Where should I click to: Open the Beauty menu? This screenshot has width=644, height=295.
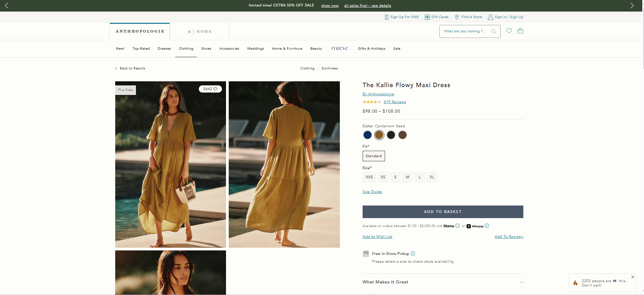pos(316,49)
